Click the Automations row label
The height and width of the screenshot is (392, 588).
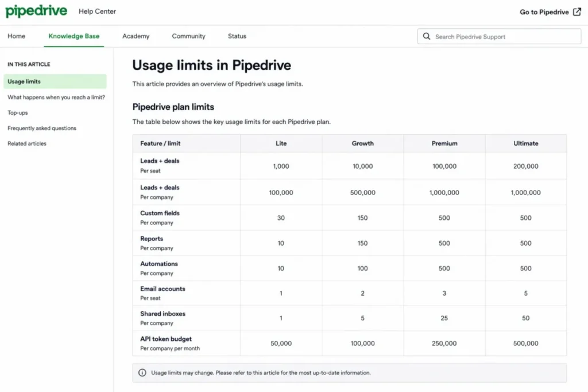tap(159, 269)
